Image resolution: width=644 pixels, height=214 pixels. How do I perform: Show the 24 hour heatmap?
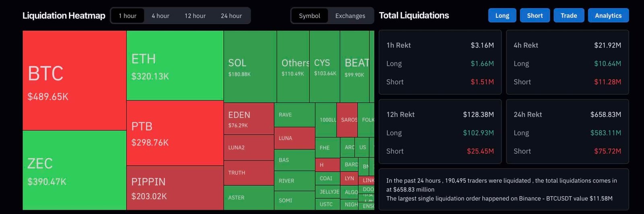pos(231,16)
